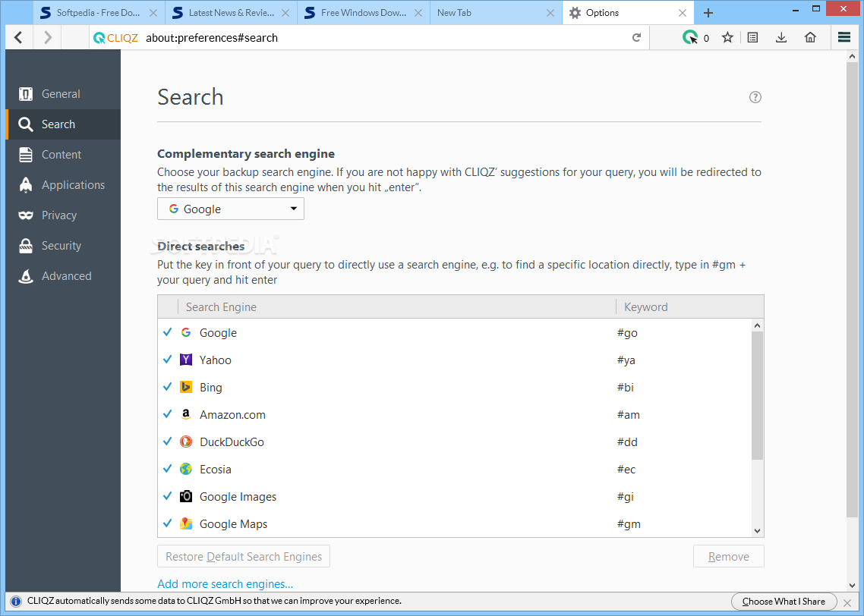Open a new tab with plus button
This screenshot has height=616, width=864.
(x=708, y=13)
